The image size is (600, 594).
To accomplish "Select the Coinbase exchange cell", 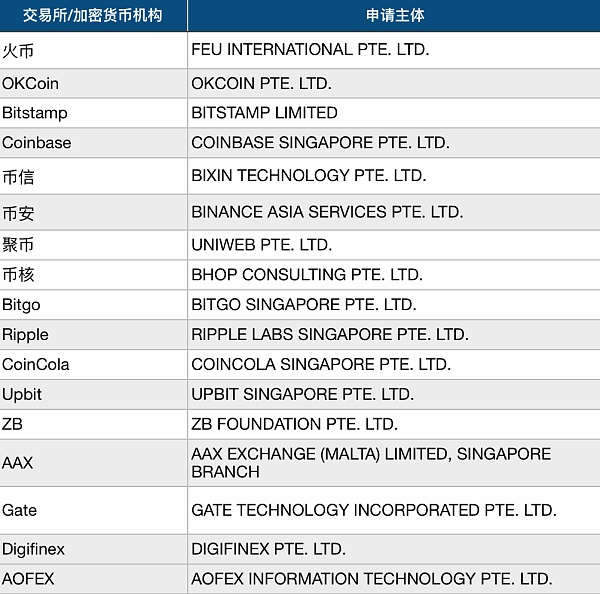I will click(x=37, y=143).
